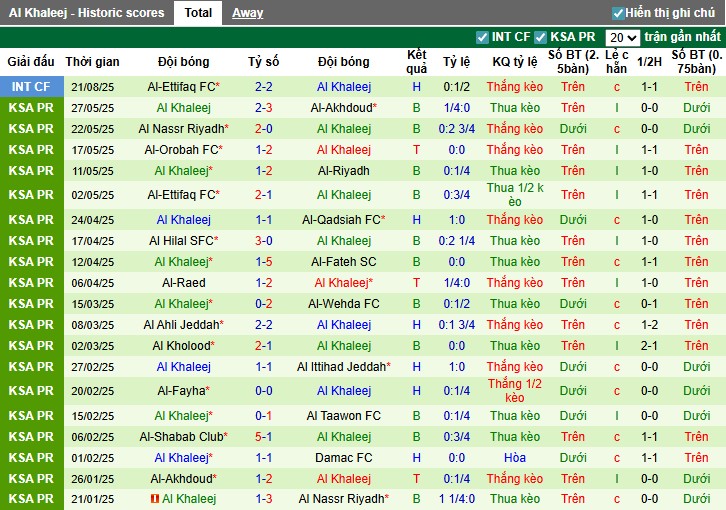Open the Al Hilal SFC team link
The width and height of the screenshot is (726, 510).
pos(181,241)
